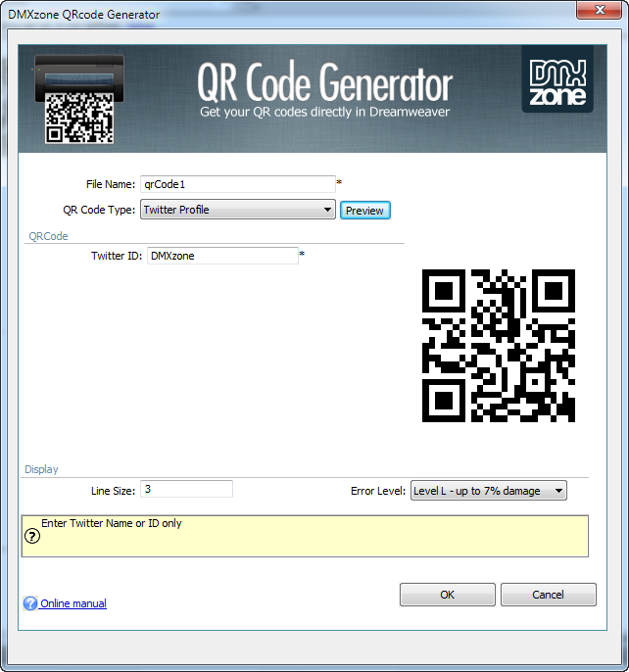Click the DMXzone logo icon in banner

pyautogui.click(x=557, y=78)
